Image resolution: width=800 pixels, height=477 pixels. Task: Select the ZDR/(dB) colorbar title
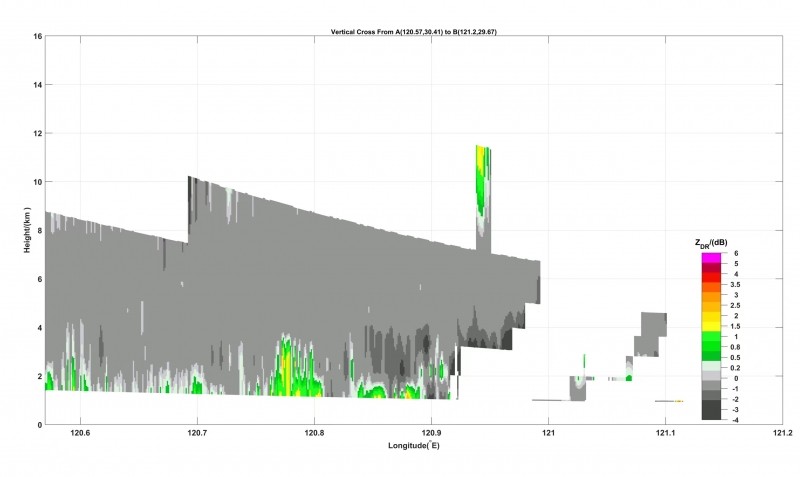[710, 243]
